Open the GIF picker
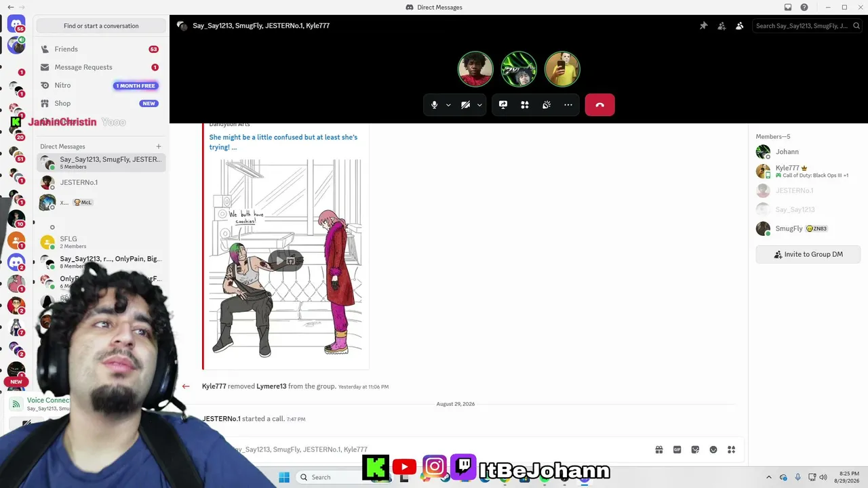The width and height of the screenshot is (868, 488). tap(677, 449)
